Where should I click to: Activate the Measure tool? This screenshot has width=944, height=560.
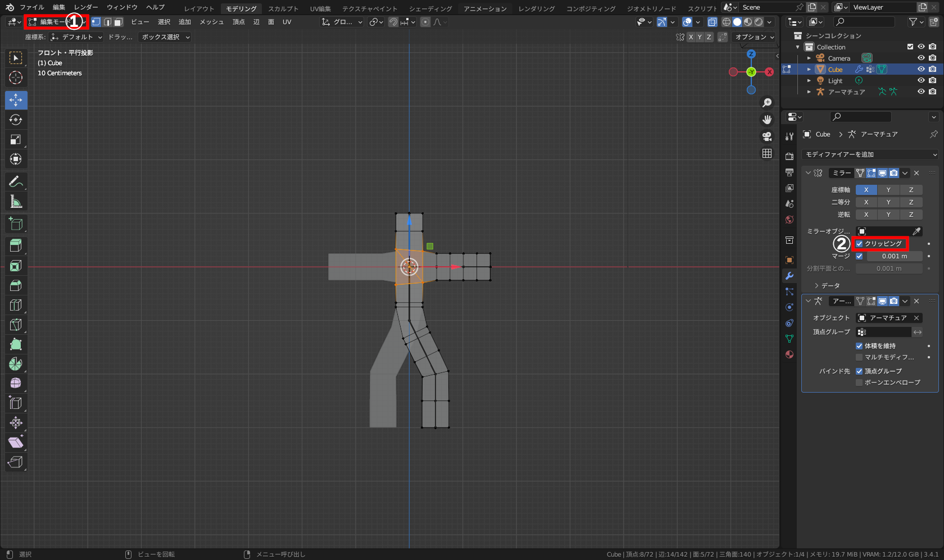pyautogui.click(x=16, y=202)
